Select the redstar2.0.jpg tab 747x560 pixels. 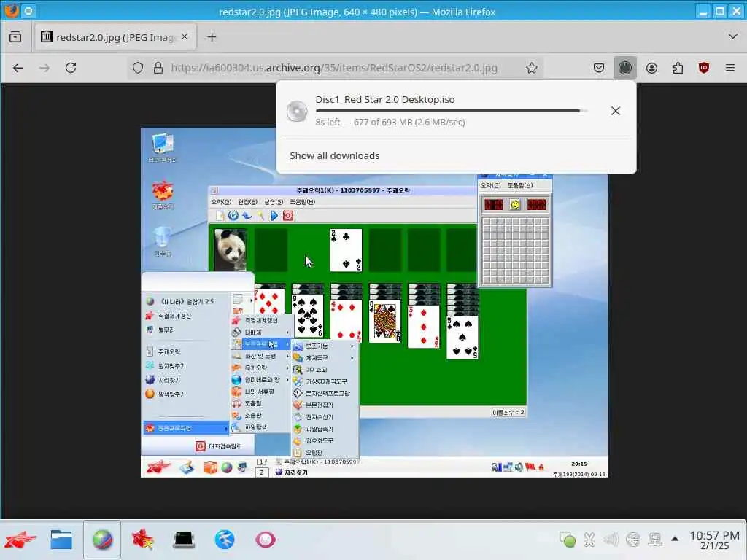(115, 36)
